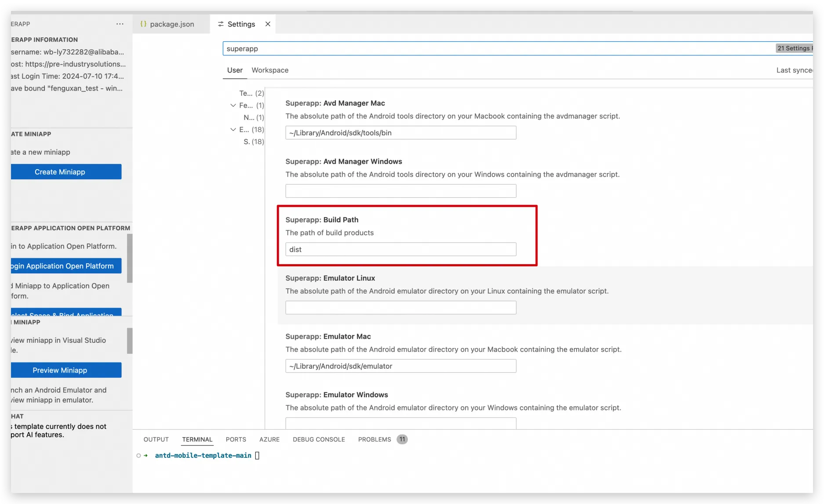The height and width of the screenshot is (504, 824).
Task: Click the antd-mobile-template-main terminal prompt text
Action: coord(203,456)
